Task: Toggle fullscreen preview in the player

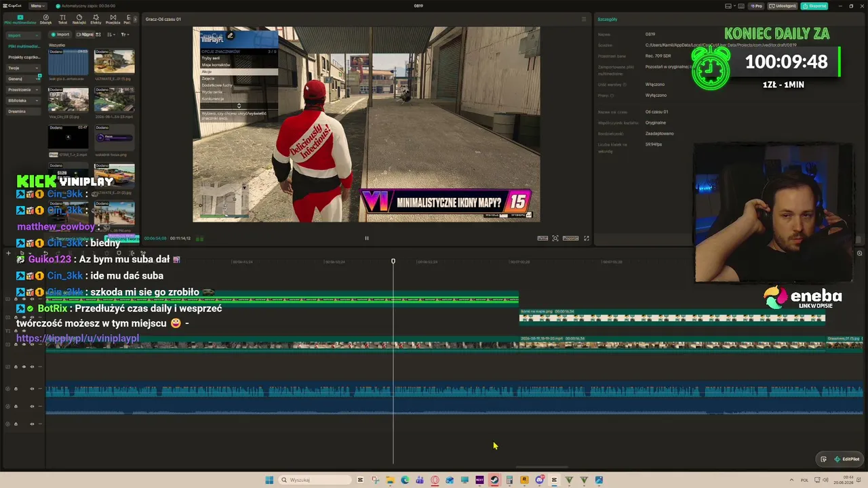Action: click(587, 238)
